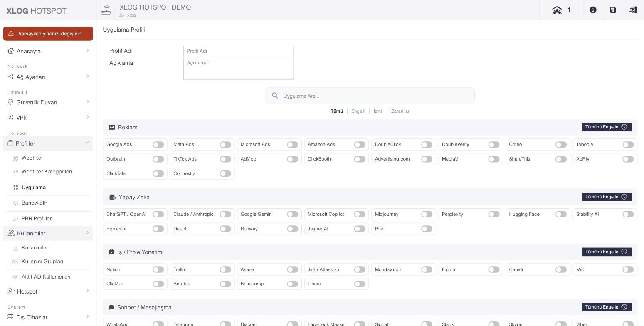The image size is (644, 326).
Task: Expand the Güvenlik Duvarı chevron
Action: (87, 102)
